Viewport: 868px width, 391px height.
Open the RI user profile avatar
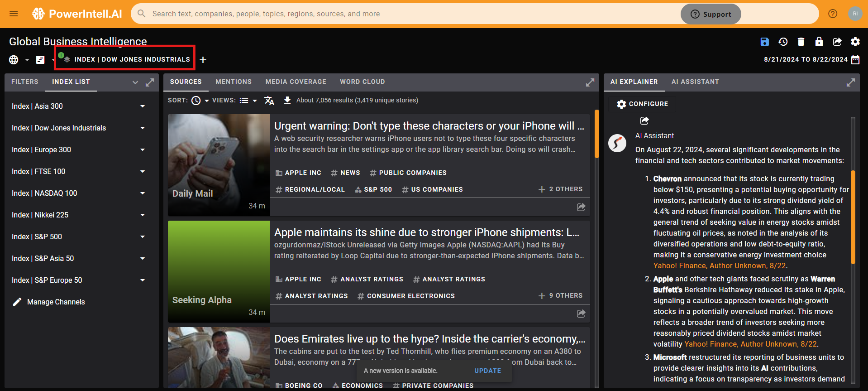click(855, 14)
